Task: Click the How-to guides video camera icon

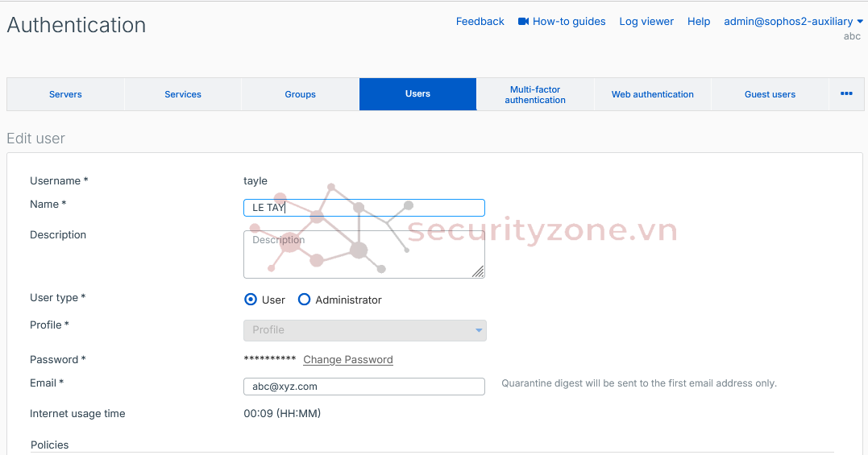Action: (x=523, y=22)
